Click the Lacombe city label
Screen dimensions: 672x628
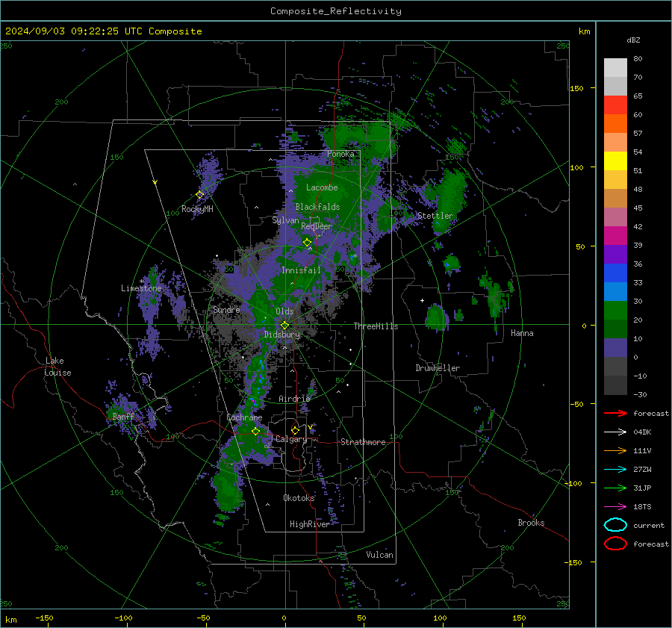tap(322, 187)
